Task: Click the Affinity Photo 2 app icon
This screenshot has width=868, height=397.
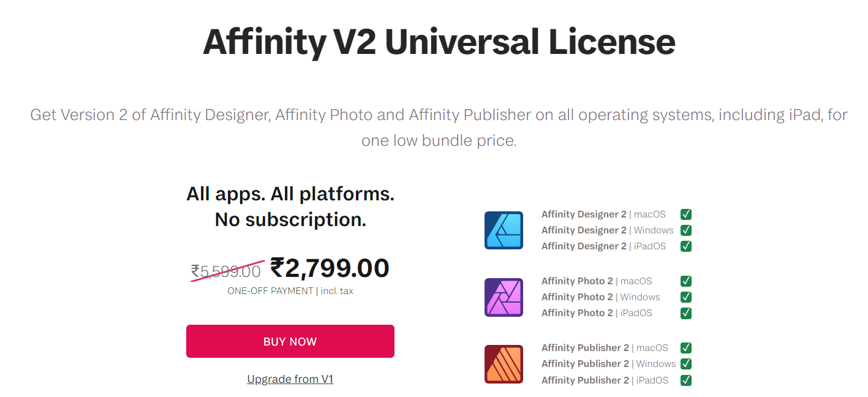Action: [x=504, y=297]
